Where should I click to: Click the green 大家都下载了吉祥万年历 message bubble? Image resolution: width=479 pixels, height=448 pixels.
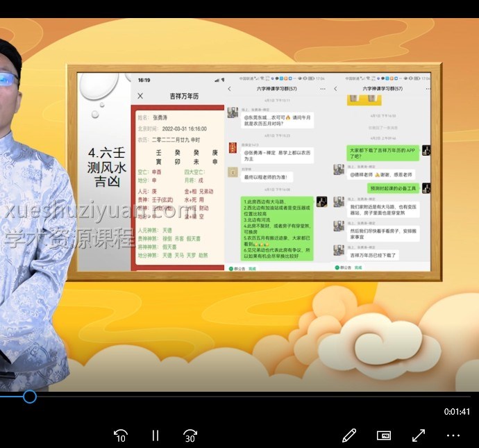(383, 152)
